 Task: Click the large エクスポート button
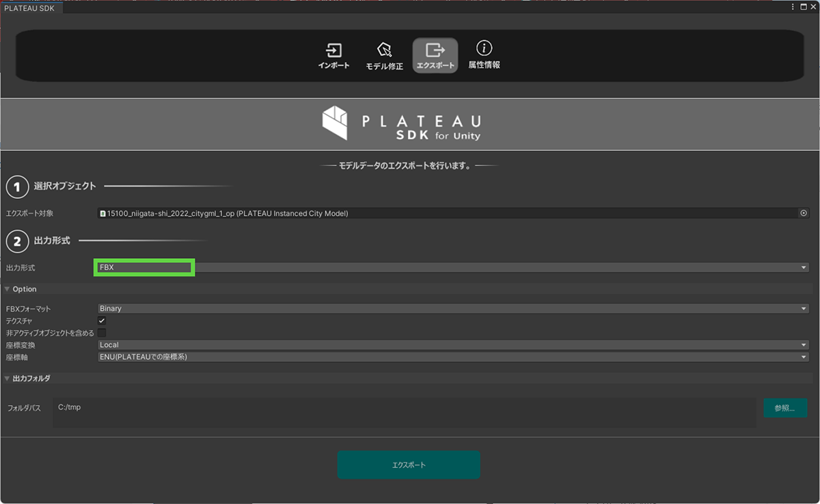click(x=409, y=464)
